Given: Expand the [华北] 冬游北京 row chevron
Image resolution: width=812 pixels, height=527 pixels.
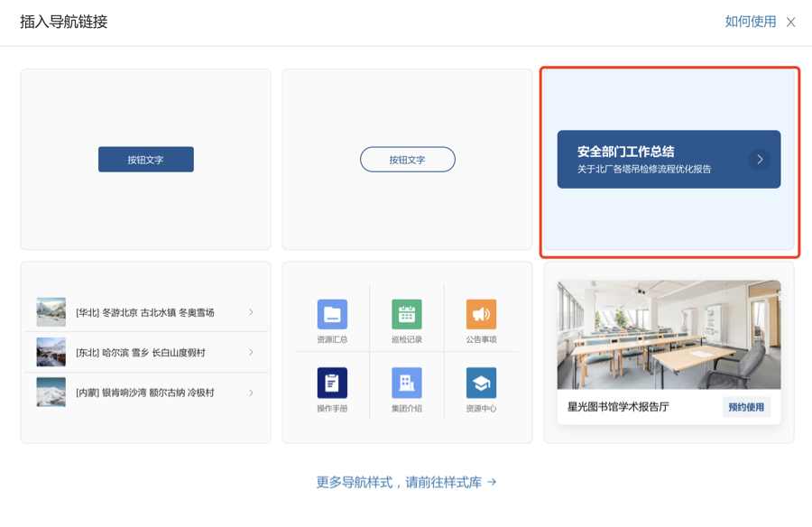Looking at the screenshot, I should point(251,312).
